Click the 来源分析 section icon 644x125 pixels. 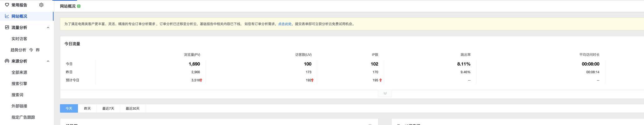pos(7,61)
